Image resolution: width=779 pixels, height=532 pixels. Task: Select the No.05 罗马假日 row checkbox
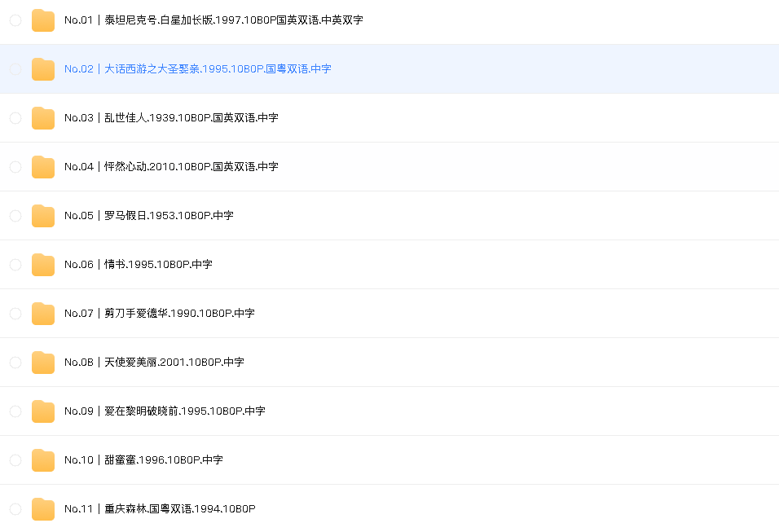(x=15, y=216)
